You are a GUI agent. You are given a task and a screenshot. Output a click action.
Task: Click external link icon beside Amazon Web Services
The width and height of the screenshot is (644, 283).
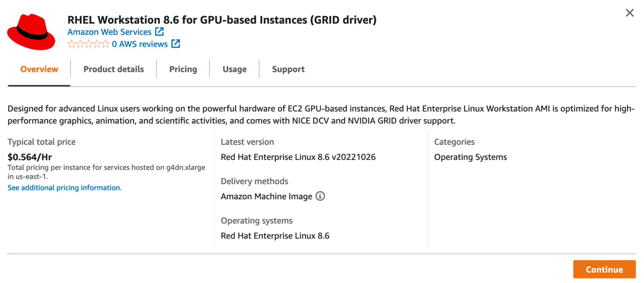point(159,32)
